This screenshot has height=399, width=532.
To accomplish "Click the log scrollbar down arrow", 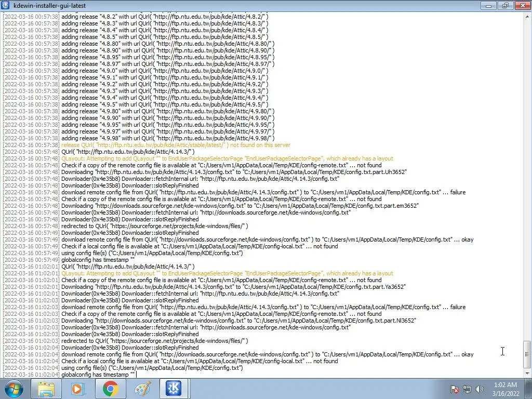I will pyautogui.click(x=527, y=374).
